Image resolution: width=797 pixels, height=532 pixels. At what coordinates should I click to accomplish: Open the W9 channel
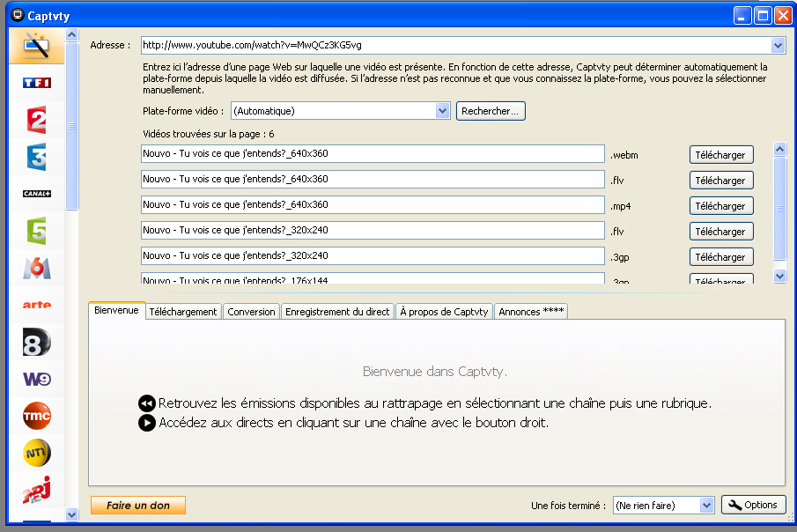(37, 379)
